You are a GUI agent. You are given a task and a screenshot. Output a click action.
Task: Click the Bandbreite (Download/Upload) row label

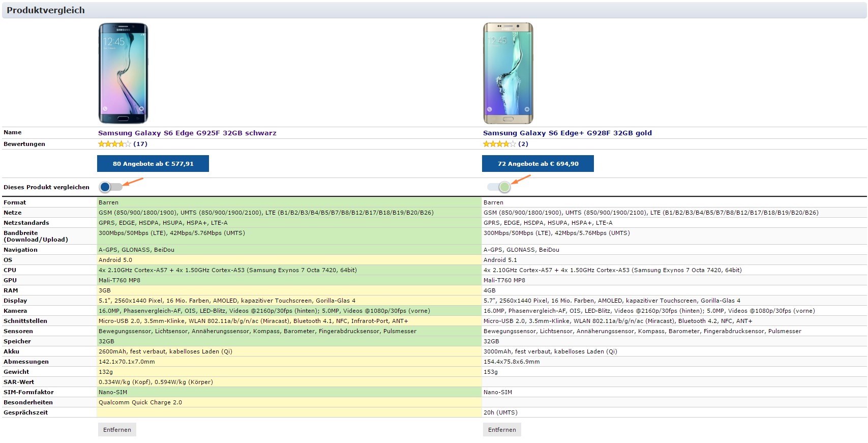click(x=36, y=236)
